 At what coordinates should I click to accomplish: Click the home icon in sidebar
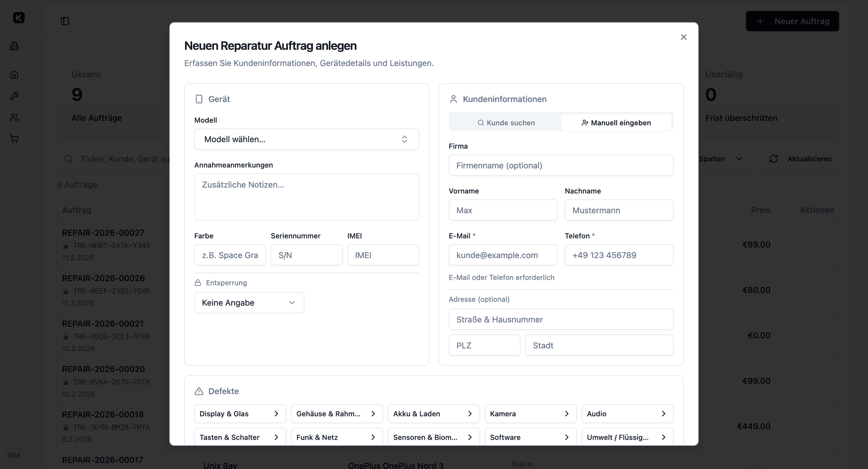pos(14,75)
